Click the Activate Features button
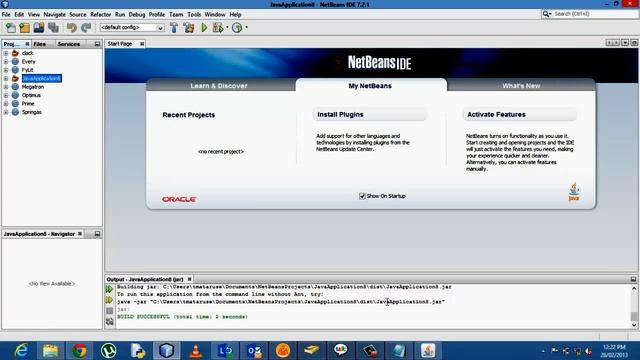Image resolution: width=640 pixels, height=360 pixels. pos(520,115)
